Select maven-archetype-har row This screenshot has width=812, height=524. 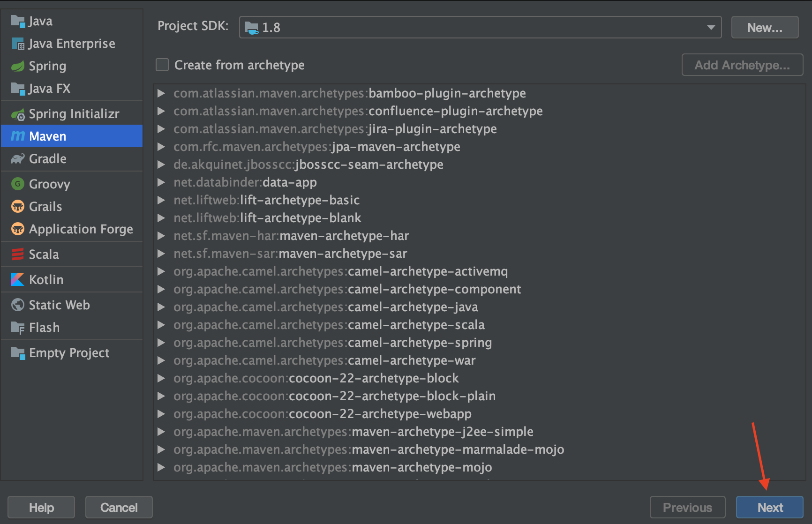coord(479,236)
